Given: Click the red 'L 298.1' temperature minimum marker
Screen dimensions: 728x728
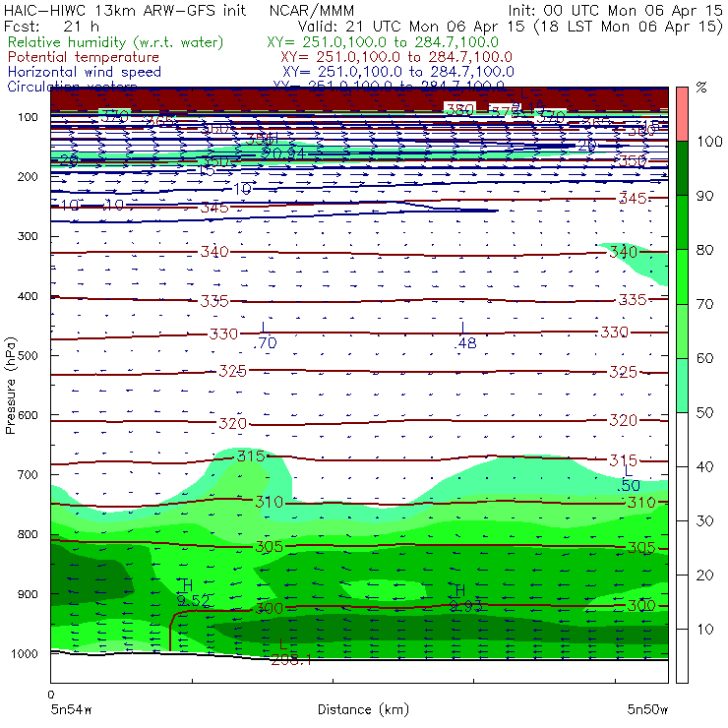Looking at the screenshot, I should [x=290, y=652].
